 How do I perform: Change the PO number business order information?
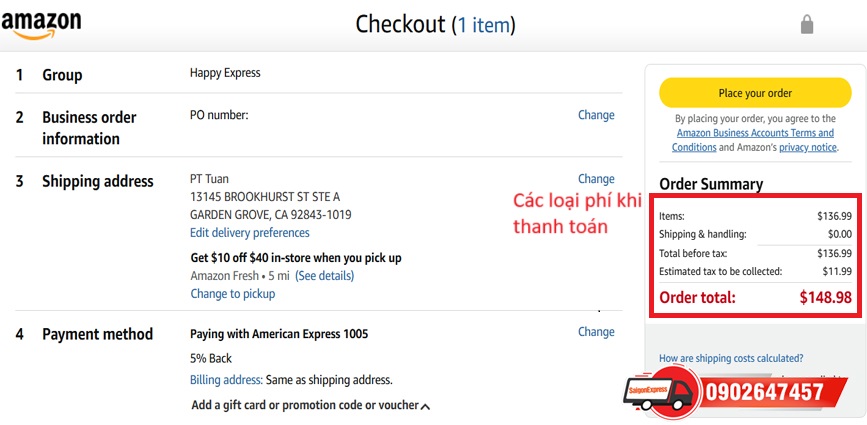[596, 115]
